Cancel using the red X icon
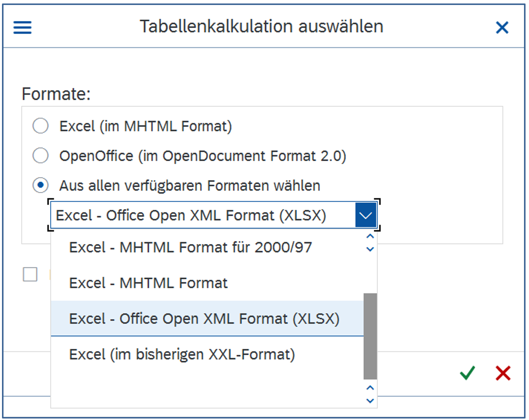 [503, 373]
